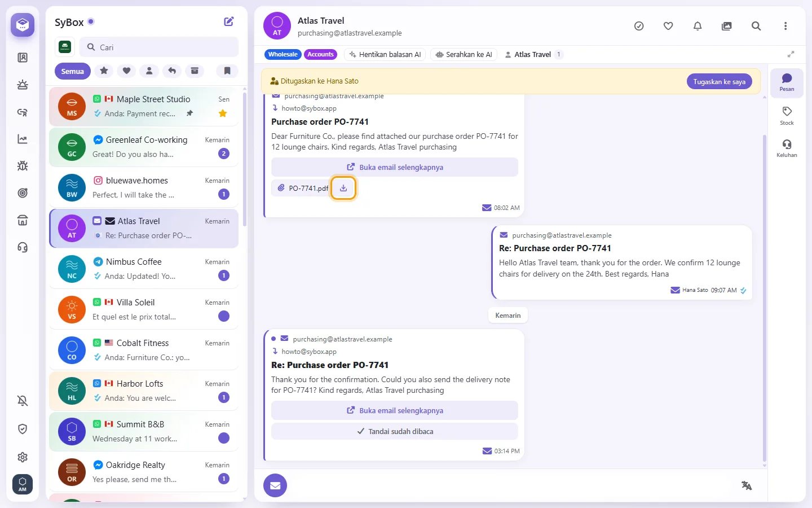Open notification bell in conversation header
812x508 pixels.
click(x=698, y=26)
